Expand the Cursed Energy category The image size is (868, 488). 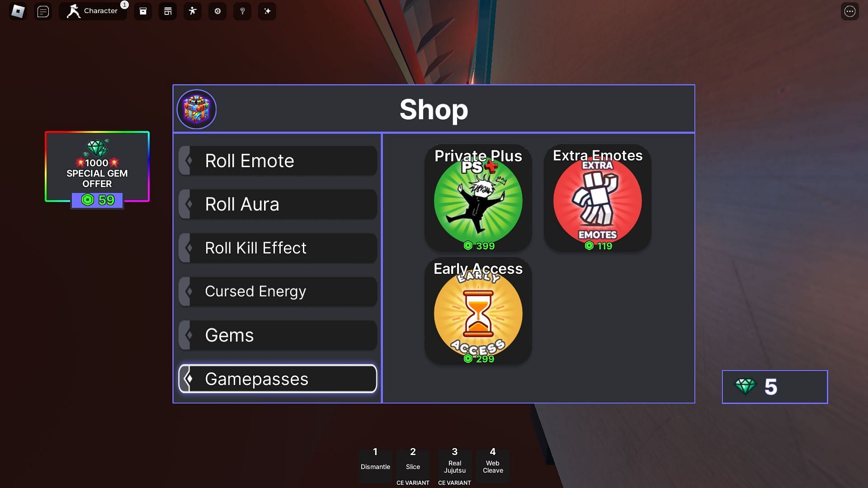[x=277, y=291]
